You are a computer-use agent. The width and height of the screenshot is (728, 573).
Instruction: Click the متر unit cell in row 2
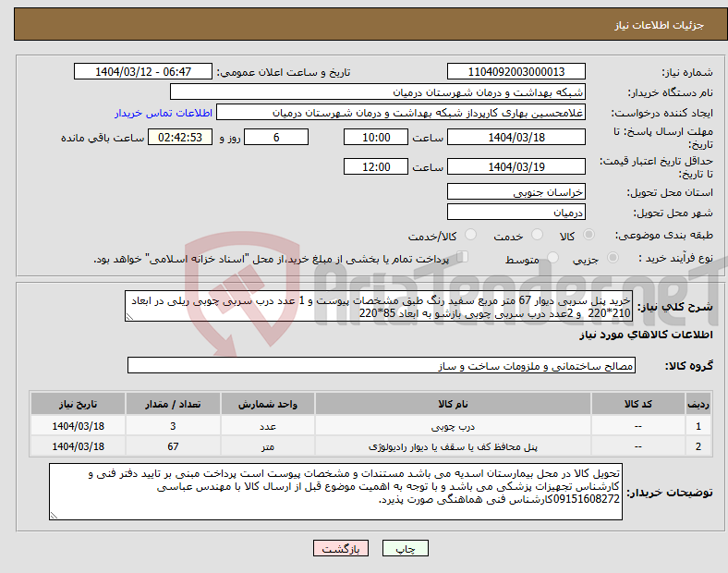tap(268, 446)
